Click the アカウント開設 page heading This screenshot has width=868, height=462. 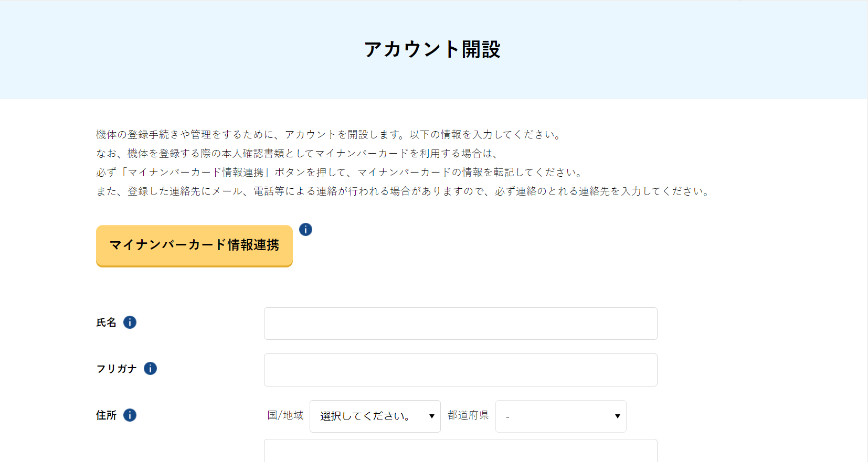pyautogui.click(x=432, y=50)
